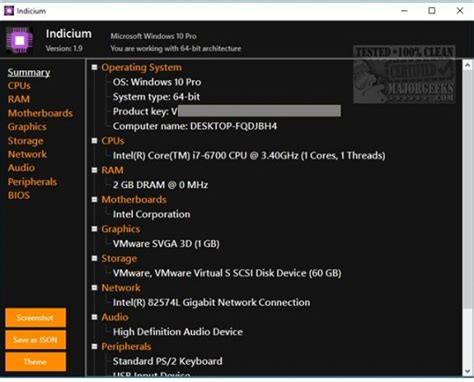
Task: Click the Indicium chip logo in header
Action: 19,40
